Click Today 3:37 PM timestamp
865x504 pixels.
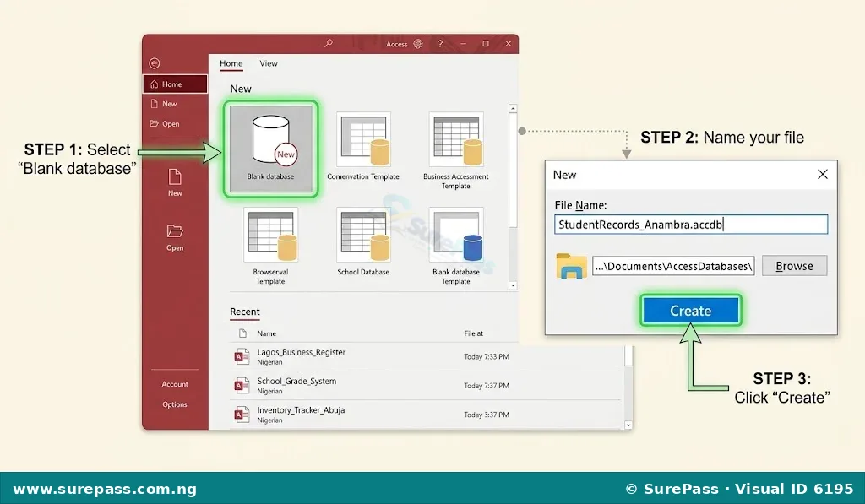pyautogui.click(x=487, y=415)
